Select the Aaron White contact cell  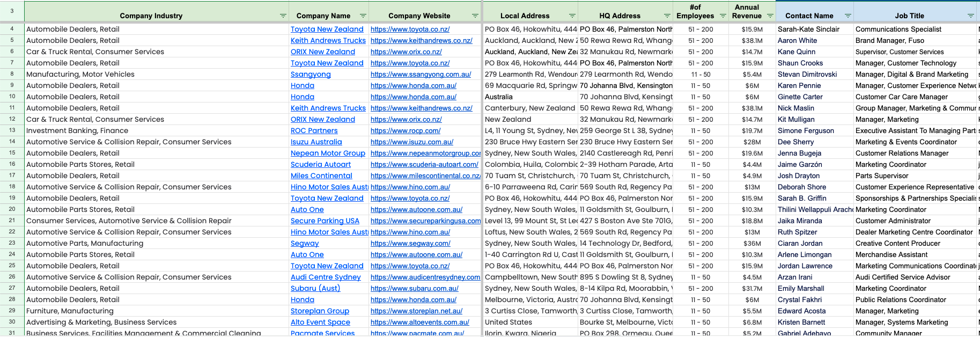[815, 41]
